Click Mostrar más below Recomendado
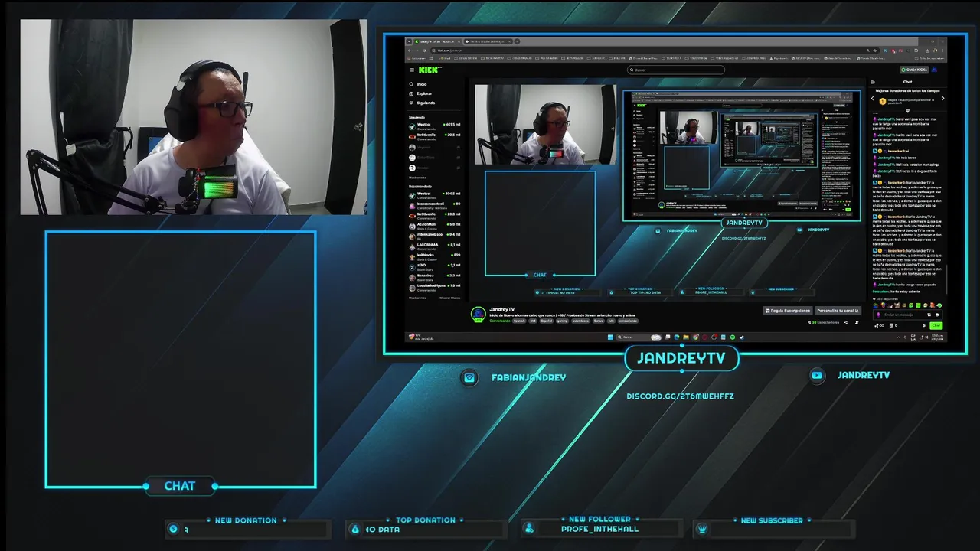This screenshot has width=980, height=551. 417,298
